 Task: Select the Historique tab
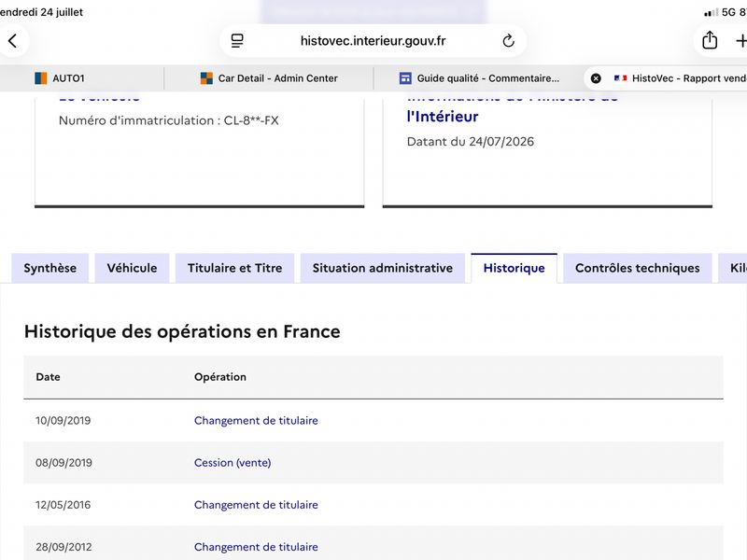(514, 268)
